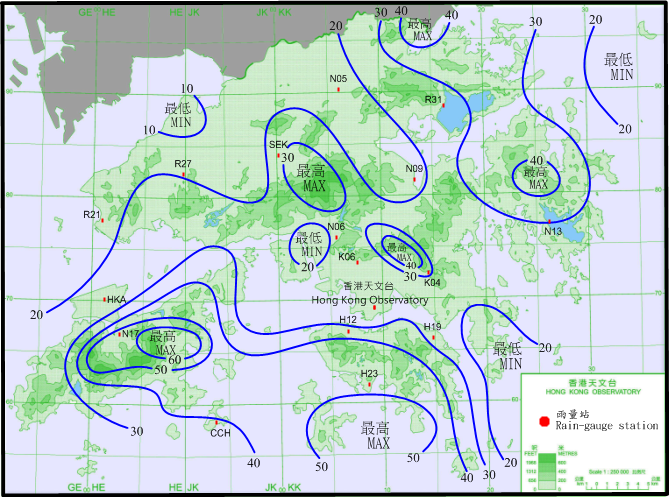Viewport: 669px width, 497px height.
Task: Click the MIN label in top-right corner
Action: [621, 75]
